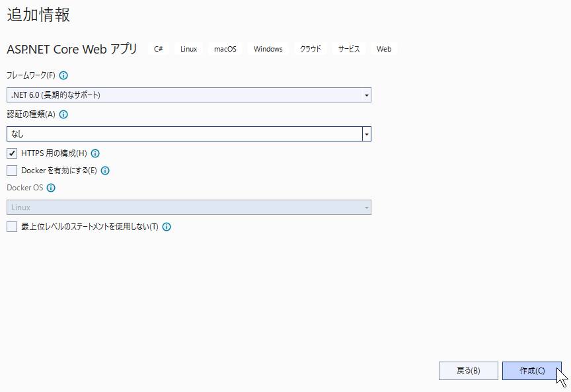This screenshot has height=392, width=571.
Task: Click the C# tag
Action: (x=159, y=49)
